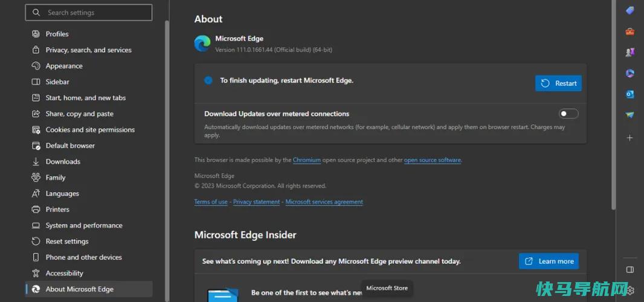Click the Restart button
This screenshot has height=302, width=644.
[x=558, y=83]
